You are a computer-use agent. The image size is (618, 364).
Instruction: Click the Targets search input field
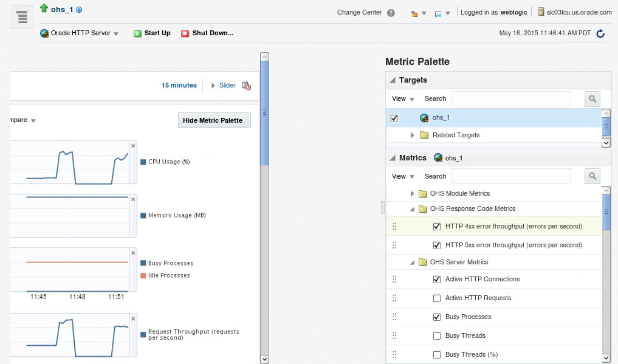click(511, 99)
